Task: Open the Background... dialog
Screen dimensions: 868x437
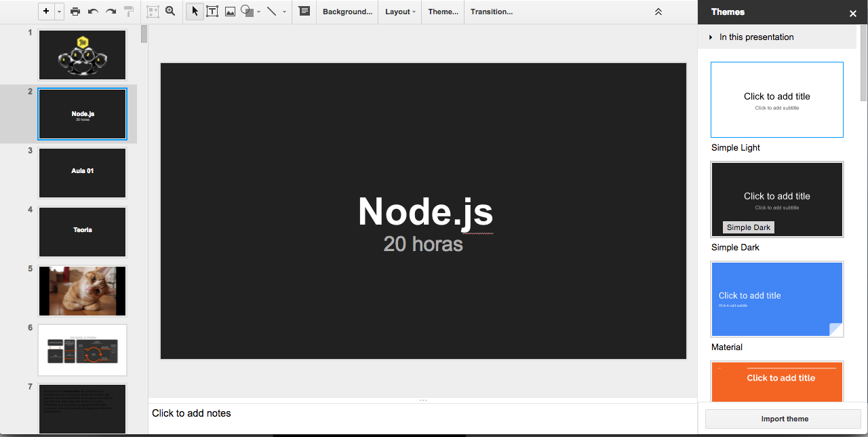Action: (x=347, y=12)
